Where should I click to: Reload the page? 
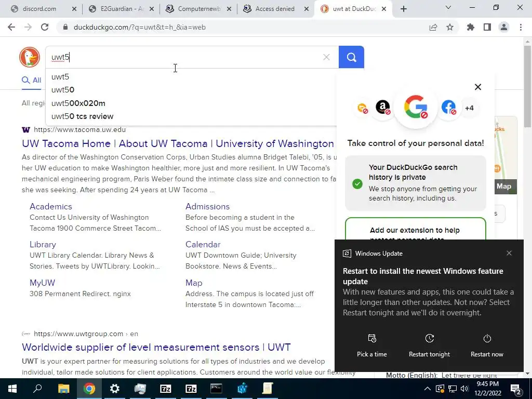click(45, 27)
